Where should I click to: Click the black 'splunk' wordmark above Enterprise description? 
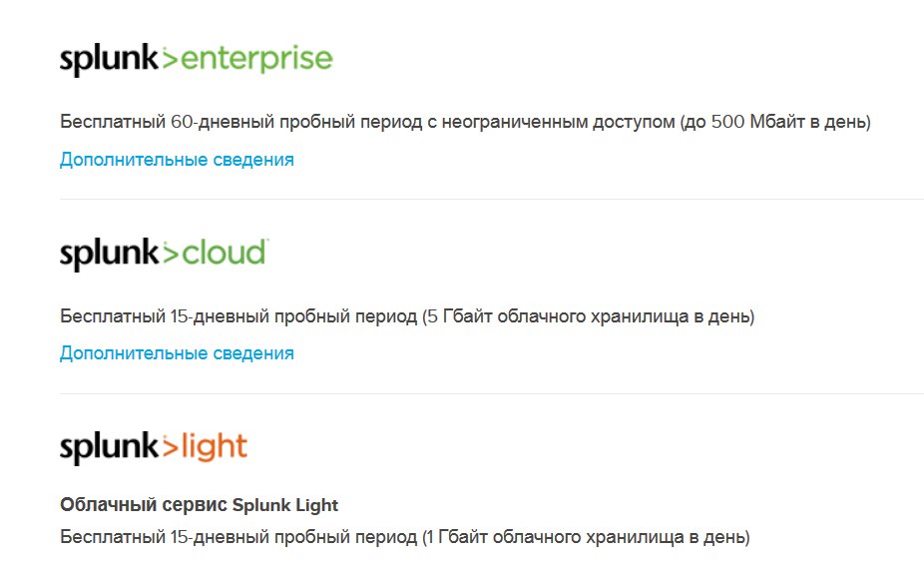coord(109,61)
